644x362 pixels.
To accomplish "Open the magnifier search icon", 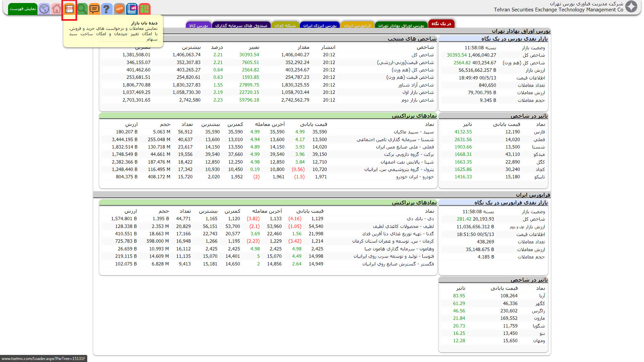I will click(82, 9).
